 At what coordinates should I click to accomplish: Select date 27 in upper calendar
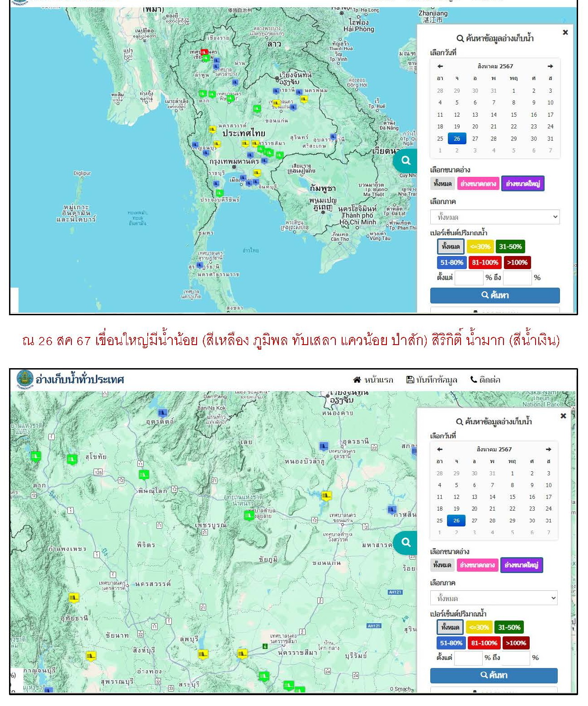475,139
